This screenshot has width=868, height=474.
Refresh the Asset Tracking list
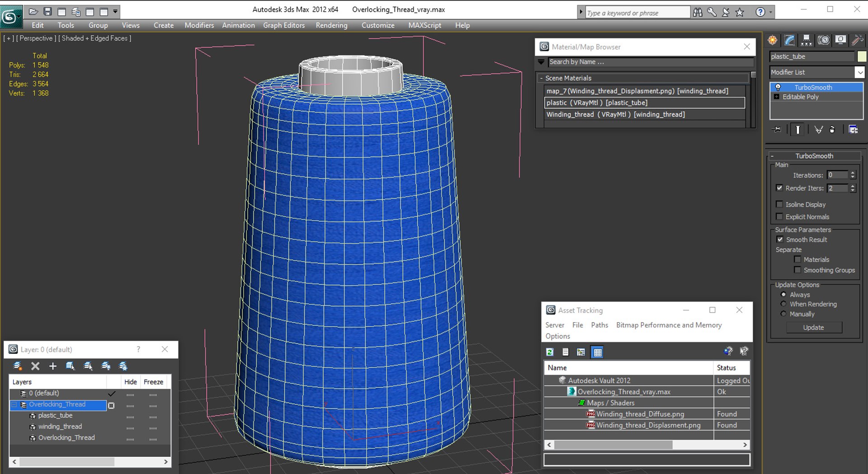(x=550, y=352)
